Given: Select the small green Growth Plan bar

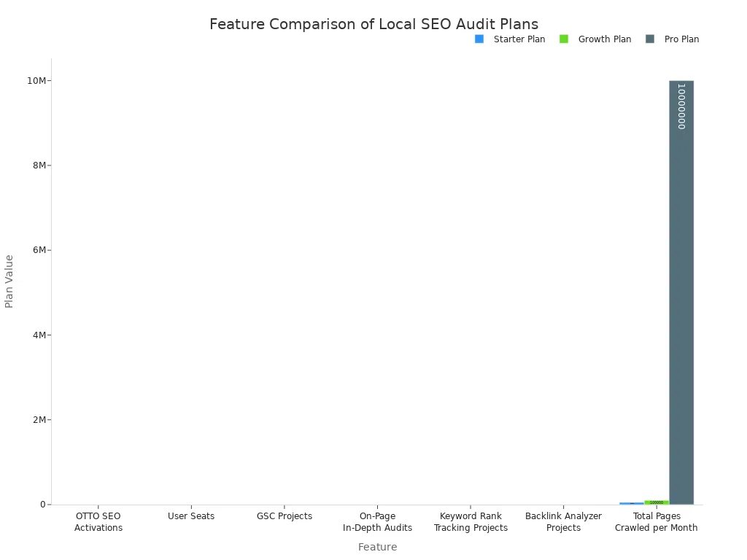Looking at the screenshot, I should pyautogui.click(x=656, y=502).
